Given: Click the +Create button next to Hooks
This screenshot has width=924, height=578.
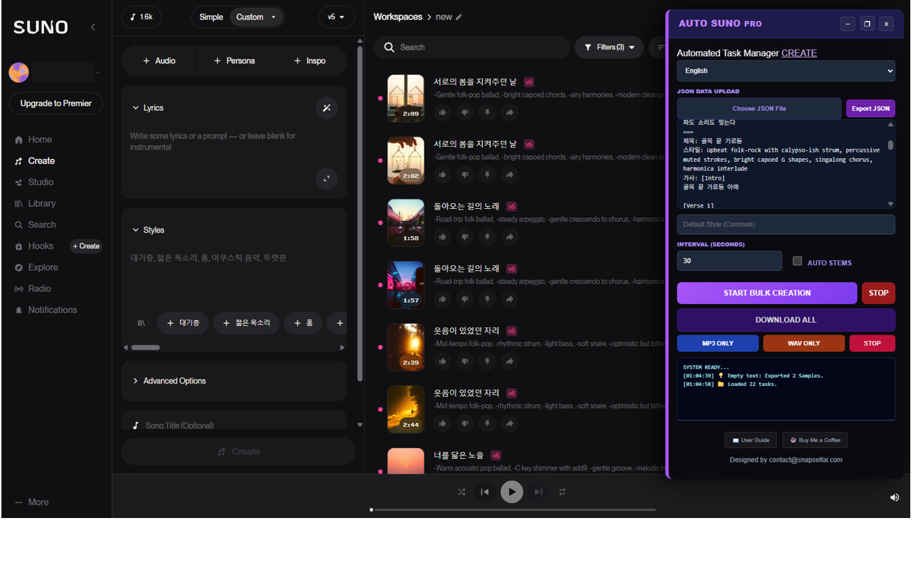Looking at the screenshot, I should coord(86,246).
